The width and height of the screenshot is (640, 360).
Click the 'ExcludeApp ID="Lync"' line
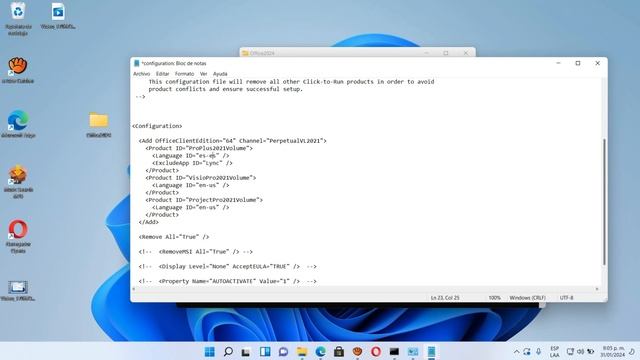click(192, 163)
